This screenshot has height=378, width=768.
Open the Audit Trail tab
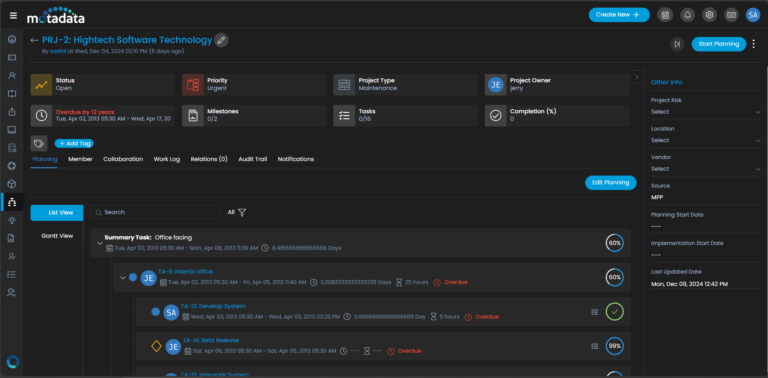pos(253,159)
